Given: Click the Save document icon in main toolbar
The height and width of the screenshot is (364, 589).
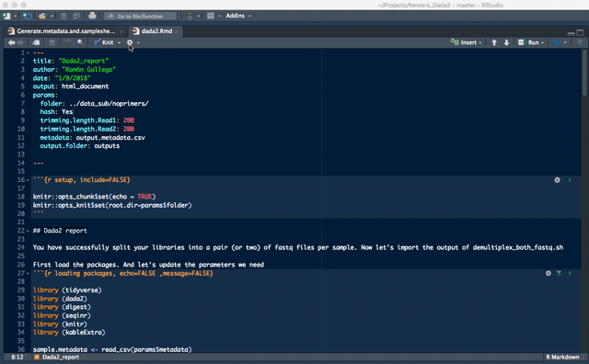Looking at the screenshot, I should (64, 16).
